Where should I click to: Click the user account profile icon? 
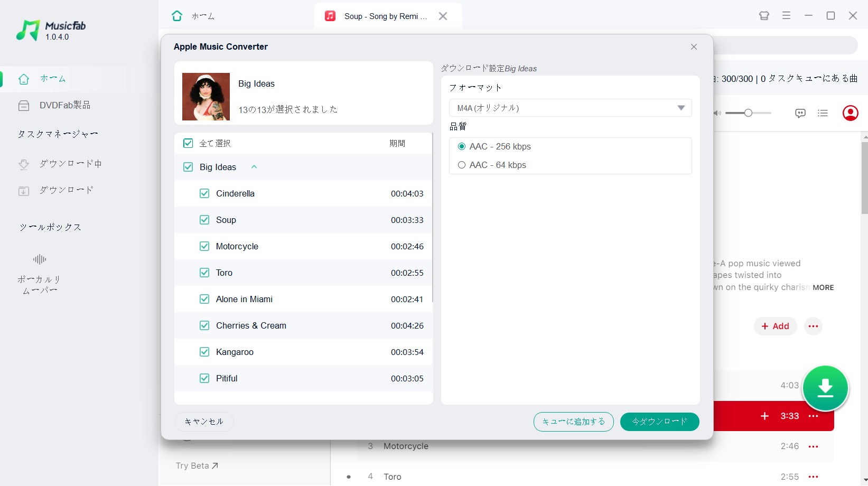[x=850, y=113]
